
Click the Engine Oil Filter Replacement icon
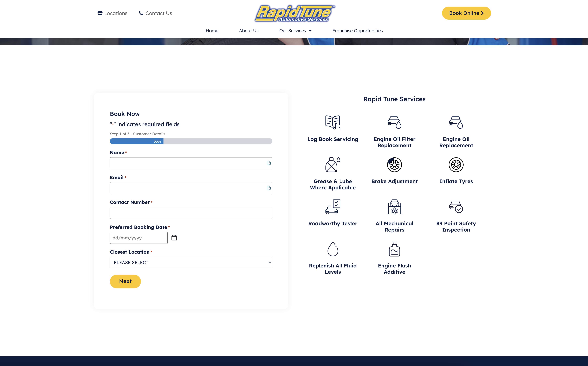point(394,122)
